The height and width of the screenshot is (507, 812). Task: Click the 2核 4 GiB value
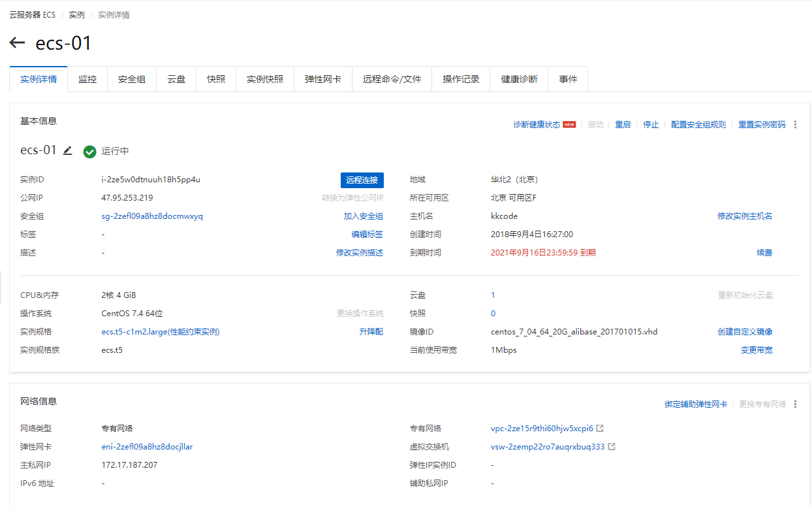119,295
